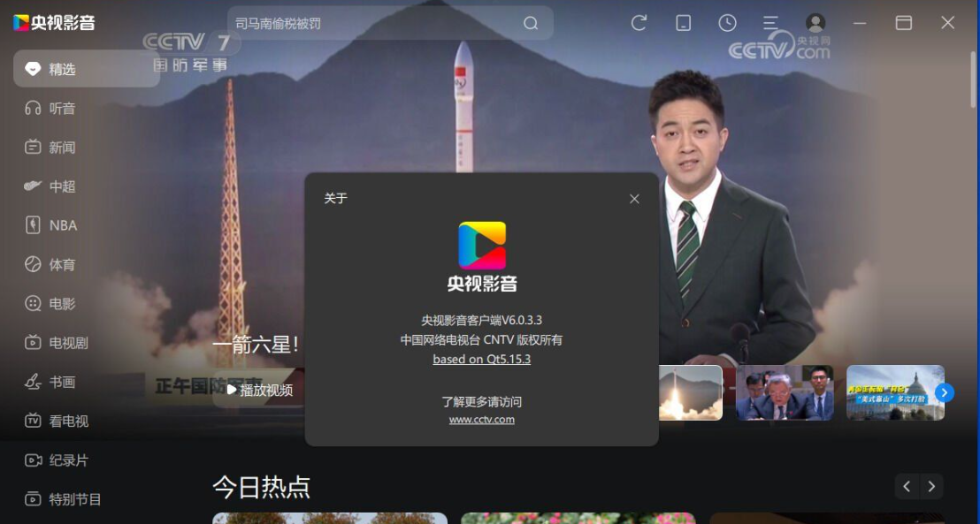Select the rocket launch thumbnail
980x524 pixels.
tap(691, 392)
